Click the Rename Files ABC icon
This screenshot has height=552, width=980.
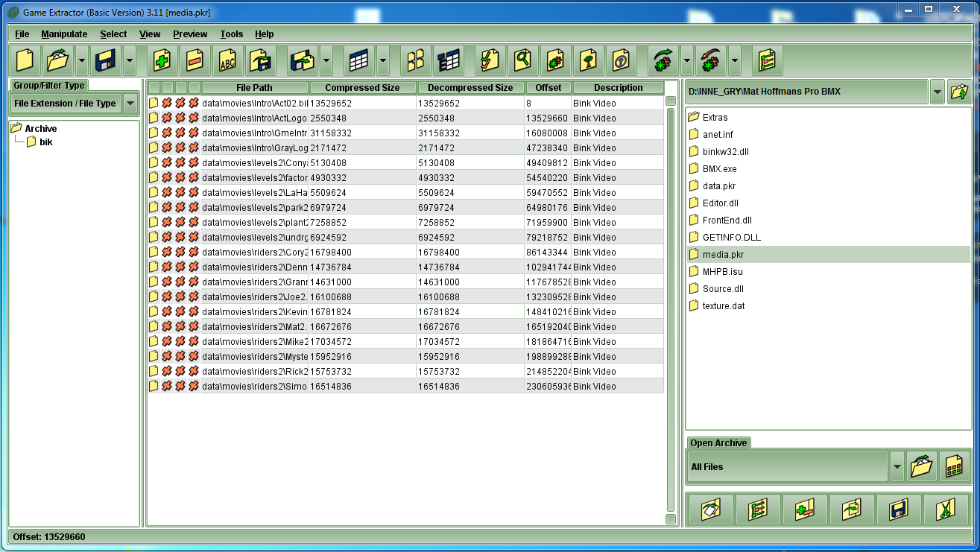click(x=227, y=60)
